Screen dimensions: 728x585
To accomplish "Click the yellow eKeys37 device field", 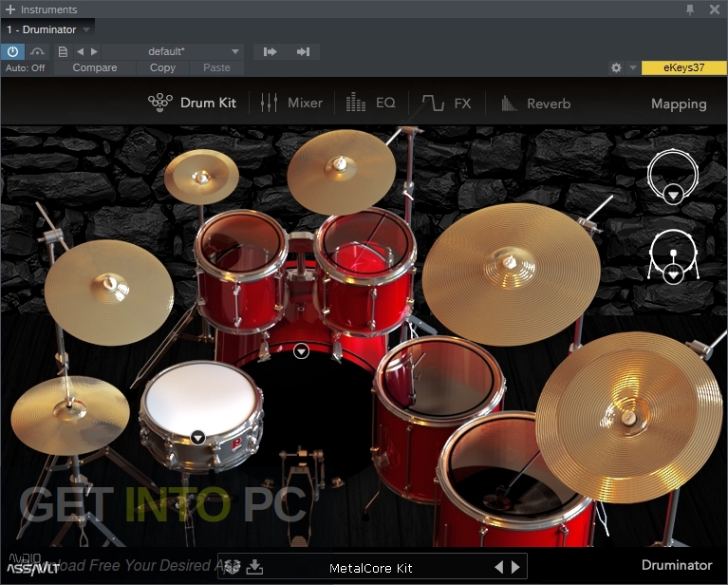I will [x=684, y=67].
